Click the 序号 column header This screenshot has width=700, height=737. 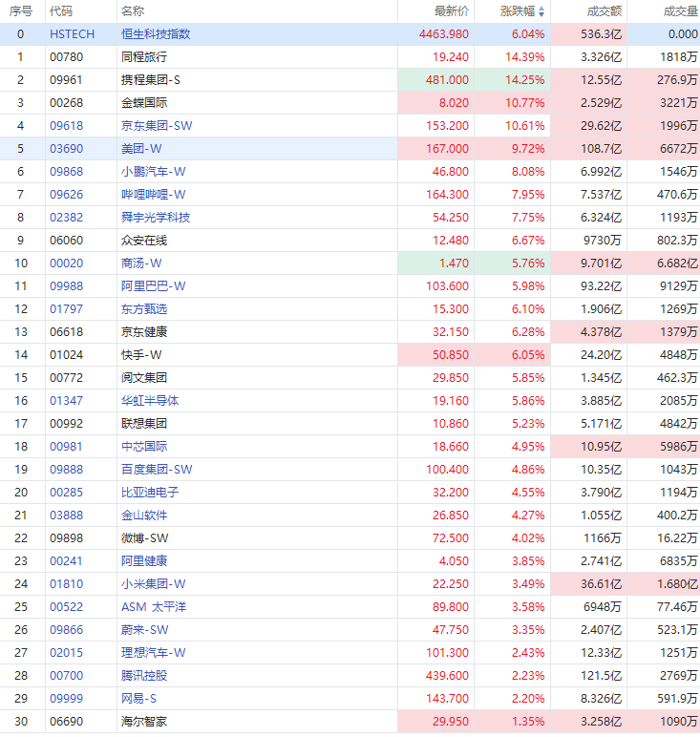pyautogui.click(x=21, y=11)
